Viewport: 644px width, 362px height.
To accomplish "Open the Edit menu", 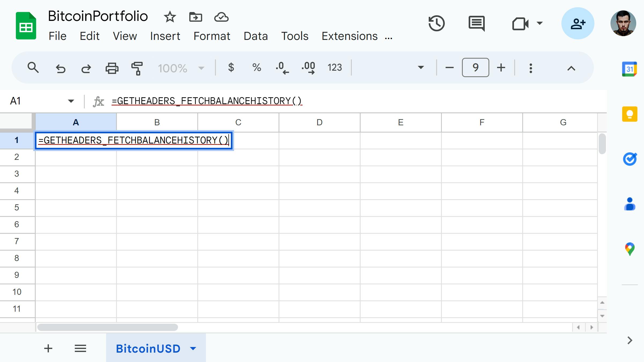I will pos(90,36).
